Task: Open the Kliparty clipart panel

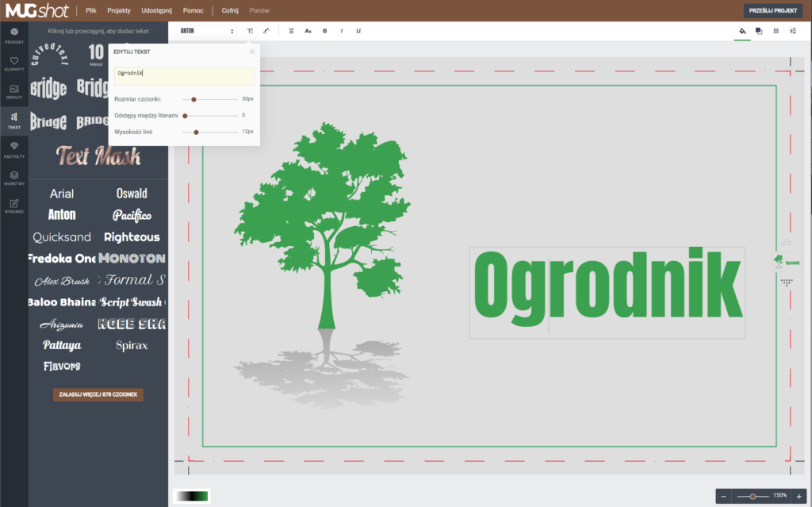Action: [x=14, y=63]
